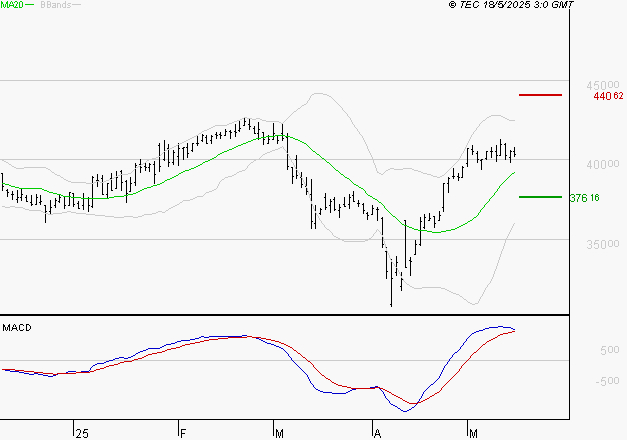Click the green support line at 376.16

540,197
